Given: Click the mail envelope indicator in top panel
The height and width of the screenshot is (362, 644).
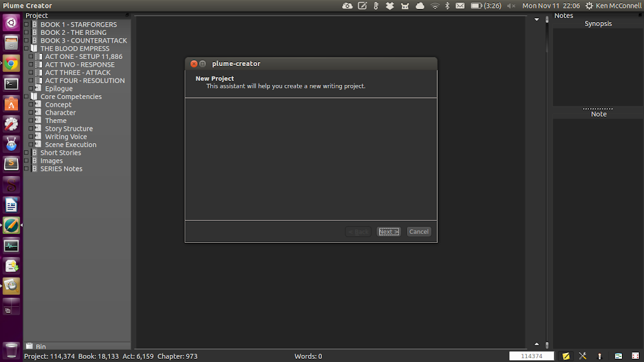Looking at the screenshot, I should coord(460,6).
